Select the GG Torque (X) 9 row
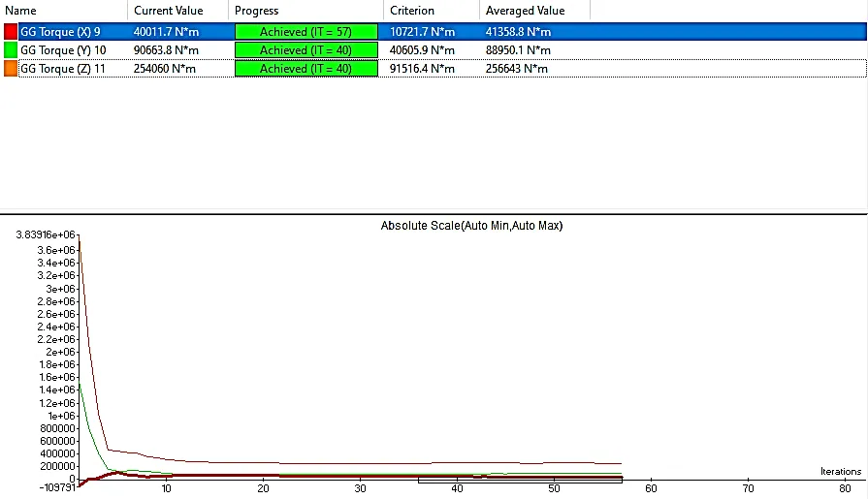This screenshot has height=499, width=868. coord(60,32)
